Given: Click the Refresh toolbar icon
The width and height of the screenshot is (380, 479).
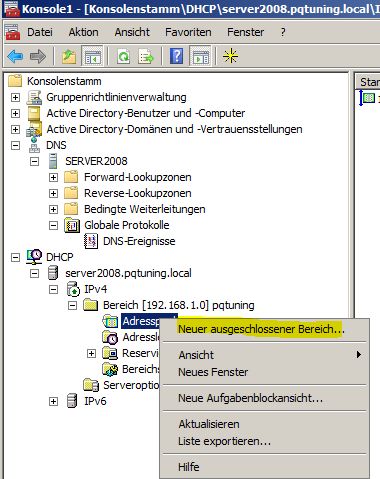Looking at the screenshot, I should click(124, 56).
